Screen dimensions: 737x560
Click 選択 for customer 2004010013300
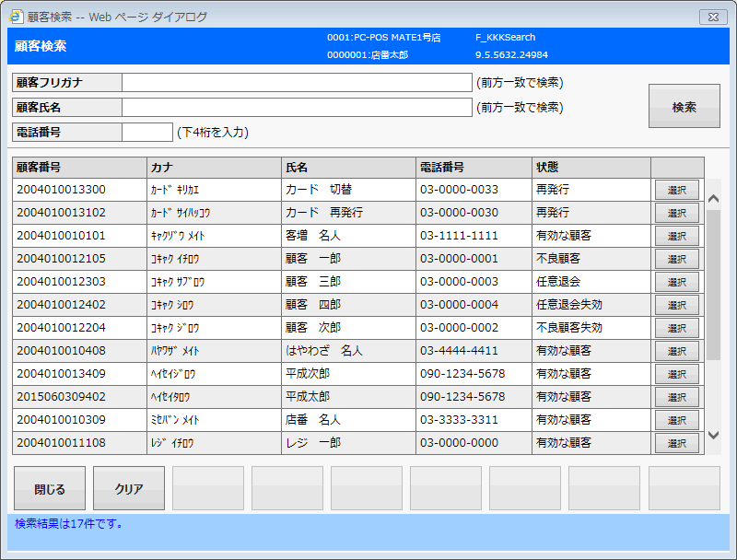click(677, 190)
